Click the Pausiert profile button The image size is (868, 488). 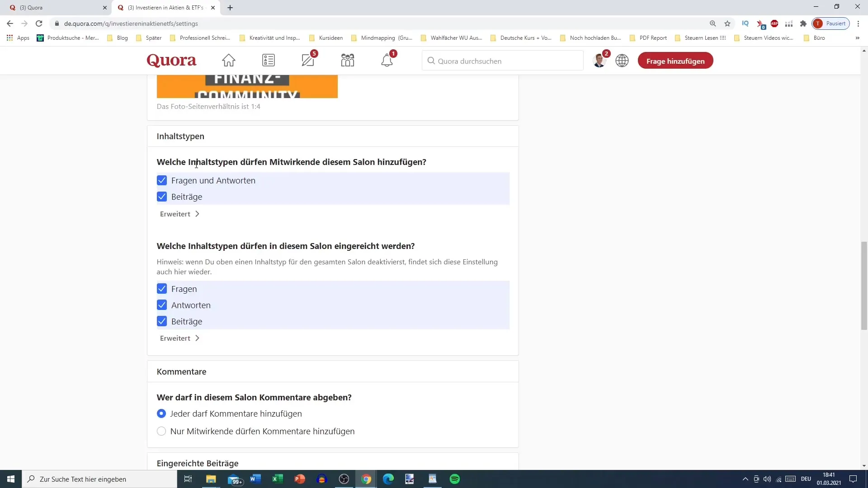point(830,23)
